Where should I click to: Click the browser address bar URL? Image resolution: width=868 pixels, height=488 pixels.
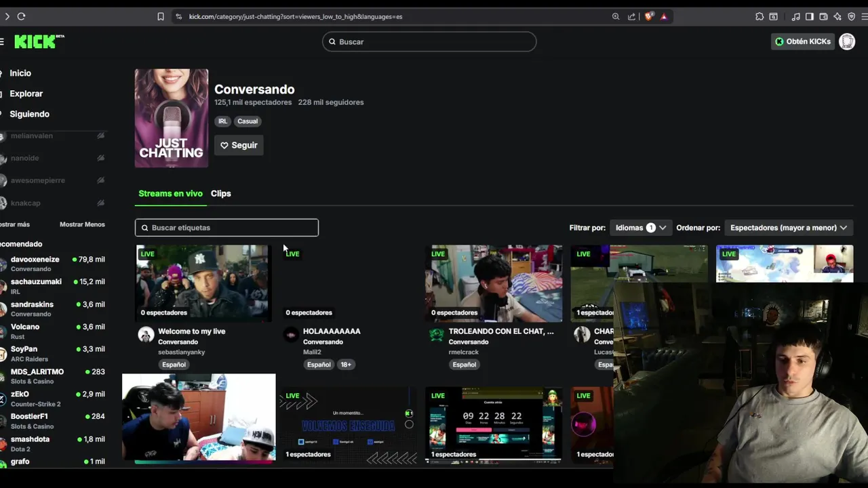click(x=296, y=16)
